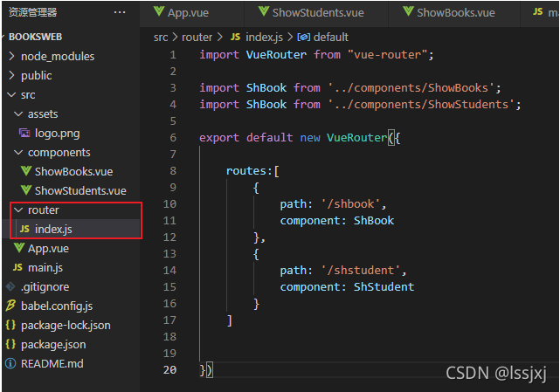Collapse the BOOKSWEB project root
The height and width of the screenshot is (392, 560).
point(35,37)
